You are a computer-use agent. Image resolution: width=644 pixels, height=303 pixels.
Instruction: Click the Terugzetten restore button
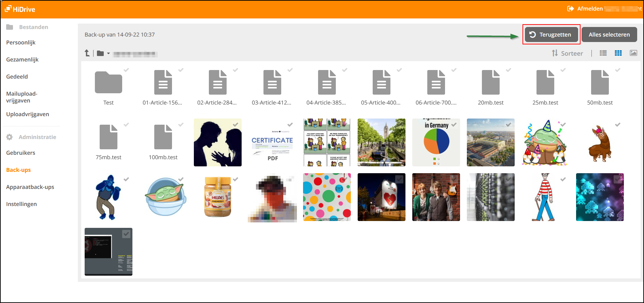551,35
